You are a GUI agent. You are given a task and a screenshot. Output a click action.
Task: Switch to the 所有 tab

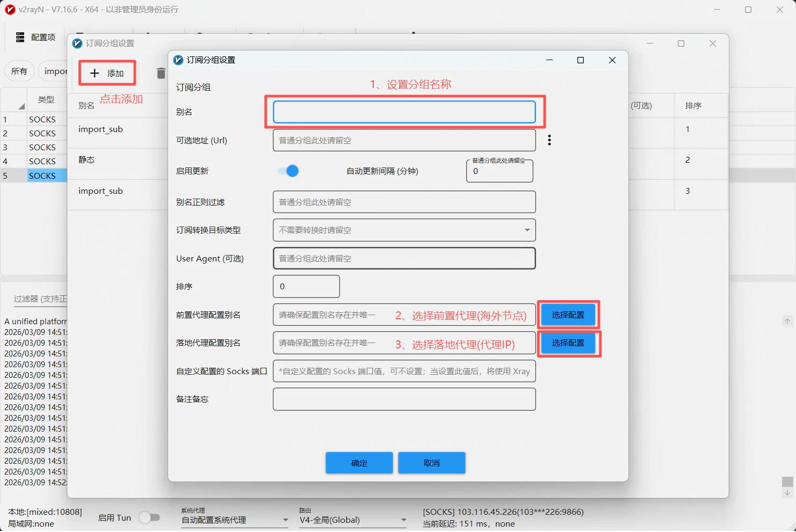[19, 70]
